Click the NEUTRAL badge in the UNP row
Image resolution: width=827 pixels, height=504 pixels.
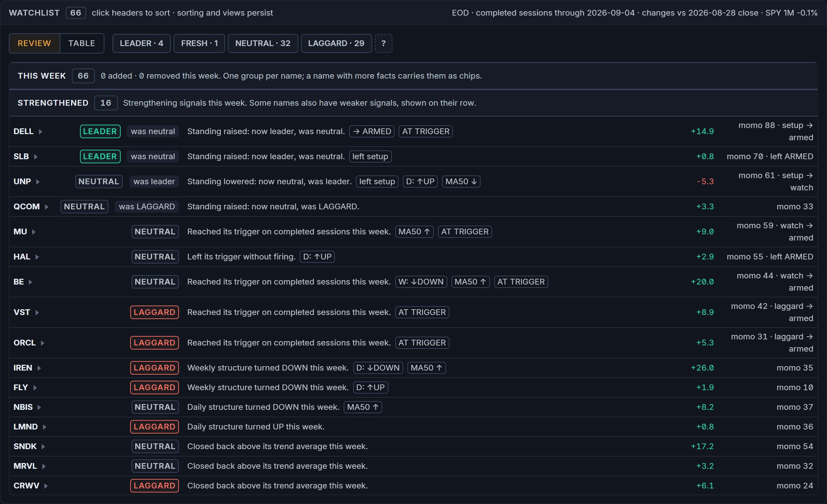pos(99,182)
